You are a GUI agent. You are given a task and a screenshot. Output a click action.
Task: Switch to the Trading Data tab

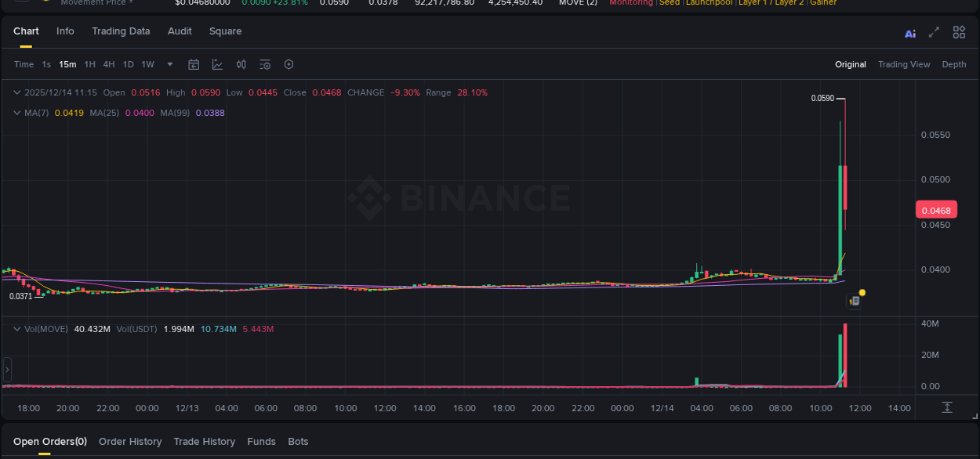pyautogui.click(x=121, y=31)
